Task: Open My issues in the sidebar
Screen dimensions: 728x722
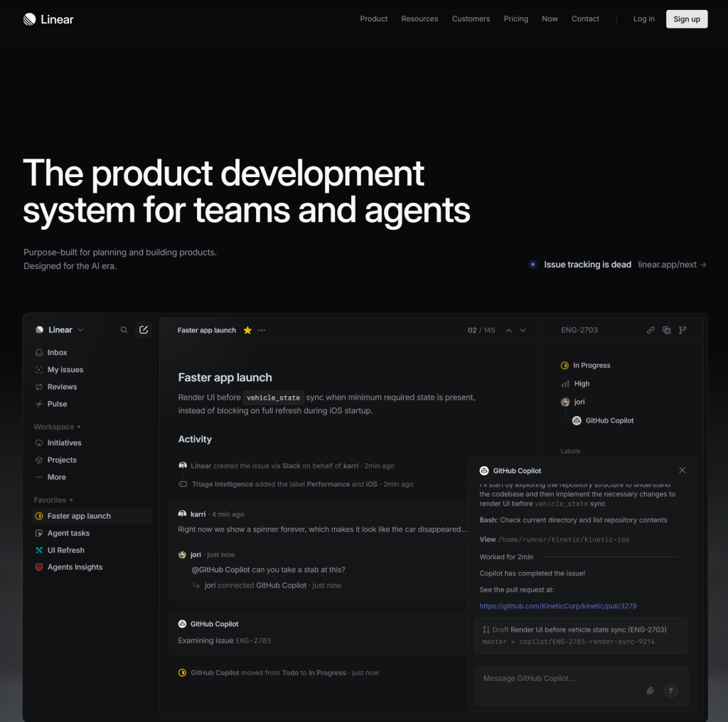Action: [x=59, y=370]
